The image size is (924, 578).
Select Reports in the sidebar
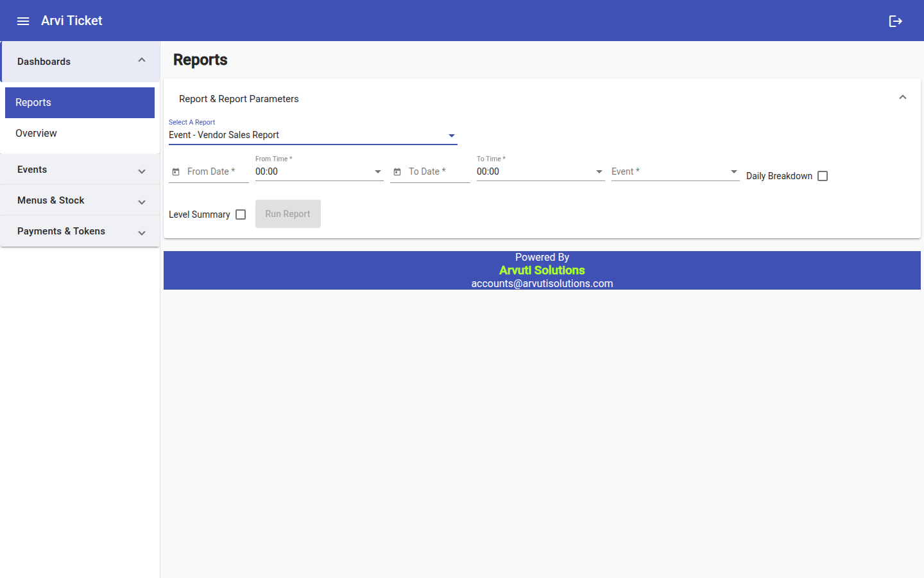tap(80, 103)
